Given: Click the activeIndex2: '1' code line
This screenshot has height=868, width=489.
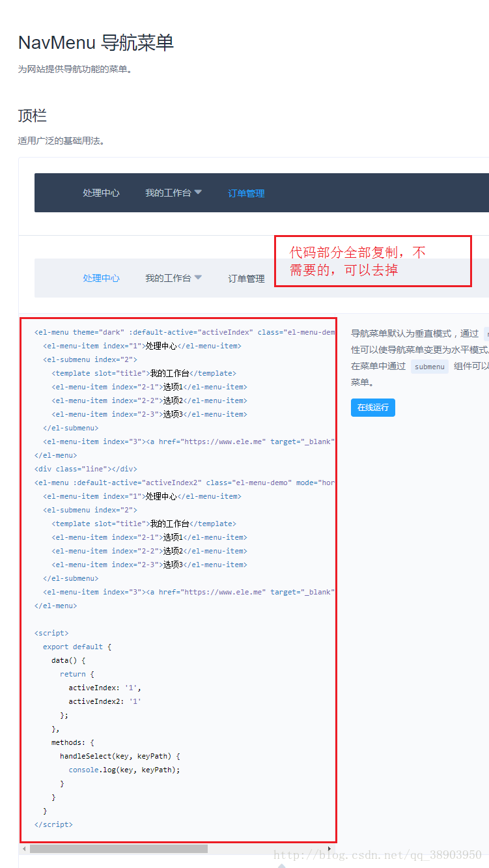Looking at the screenshot, I should tap(105, 701).
